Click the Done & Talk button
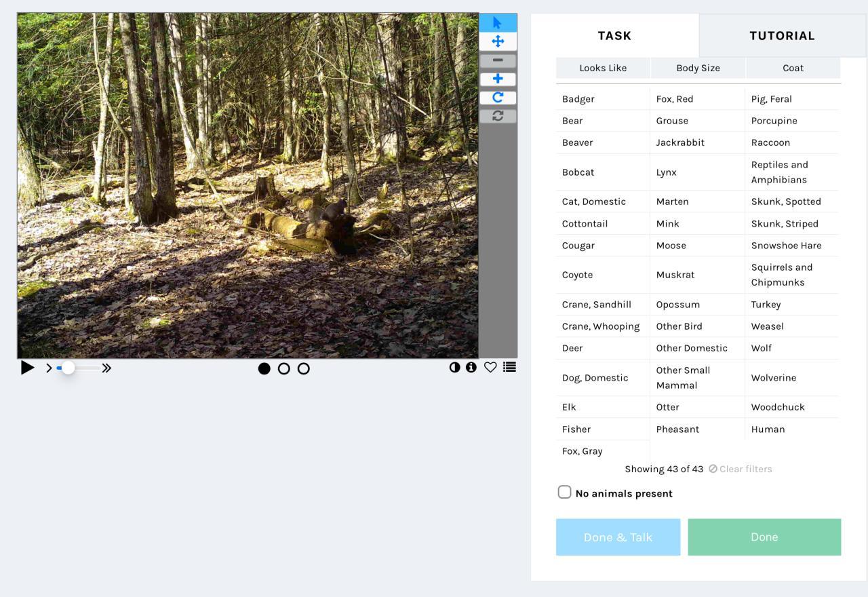Screen dimensions: 868x597 tap(618, 537)
